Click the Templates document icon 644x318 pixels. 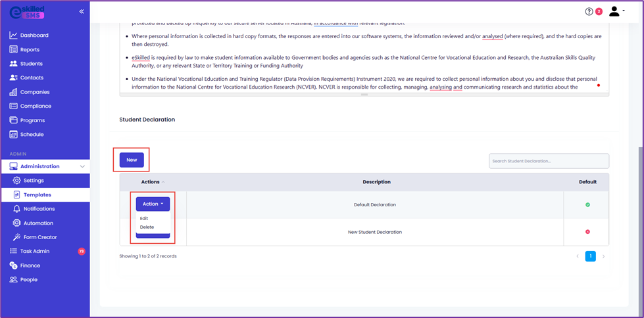[x=17, y=194]
